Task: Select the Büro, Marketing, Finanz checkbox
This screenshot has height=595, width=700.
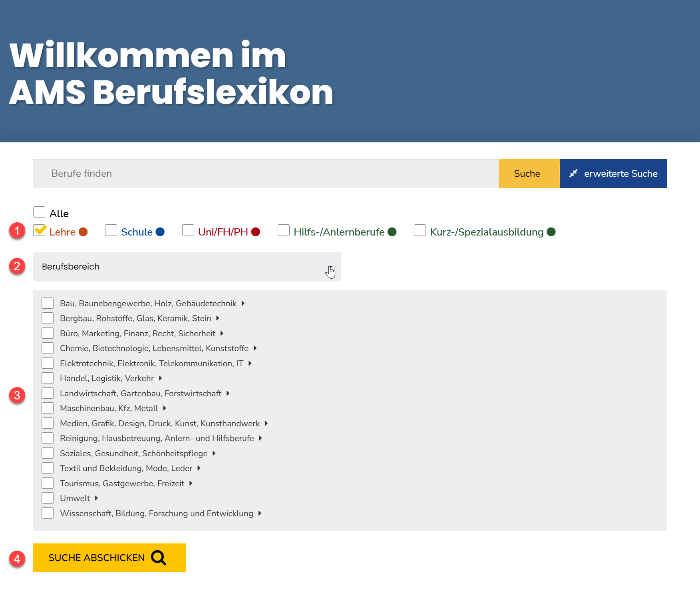Action: (48, 333)
